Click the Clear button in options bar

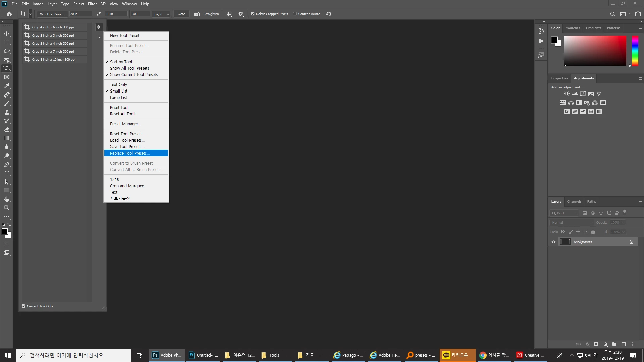[181, 14]
